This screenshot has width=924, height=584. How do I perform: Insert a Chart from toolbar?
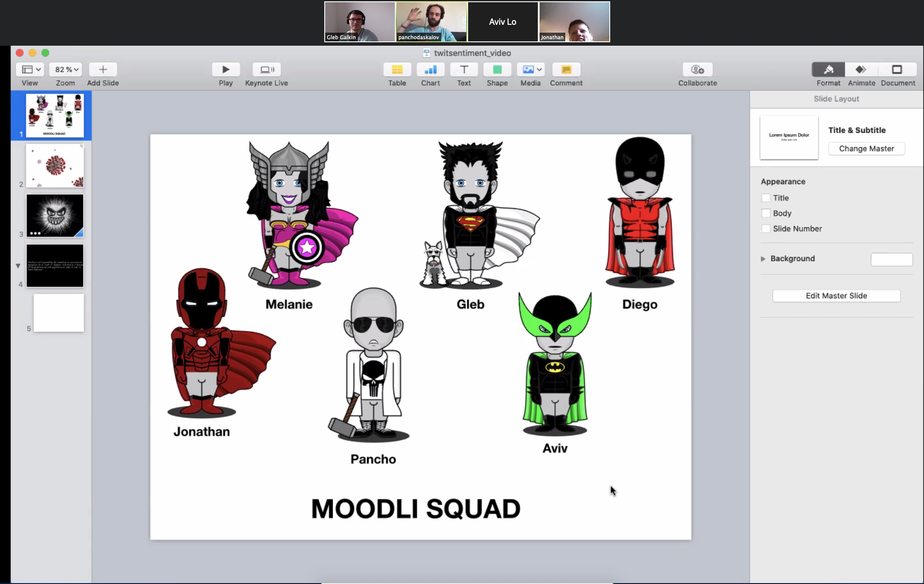(x=431, y=69)
